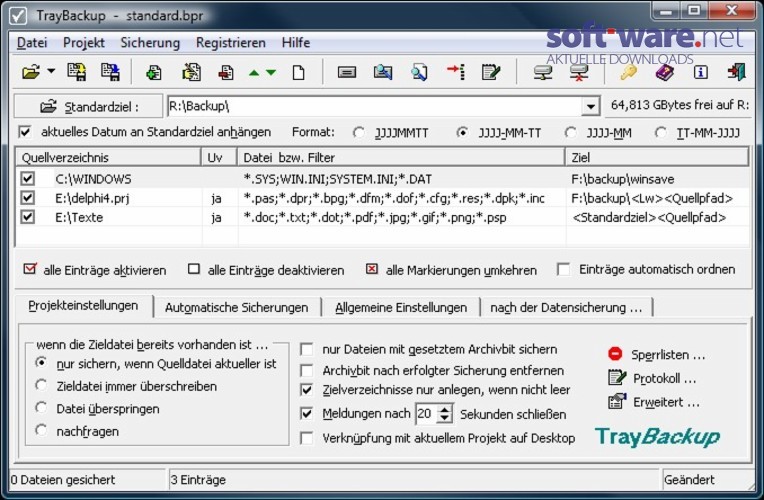Click the document magnifier preview icon
This screenshot has width=764, height=500.
[x=419, y=72]
